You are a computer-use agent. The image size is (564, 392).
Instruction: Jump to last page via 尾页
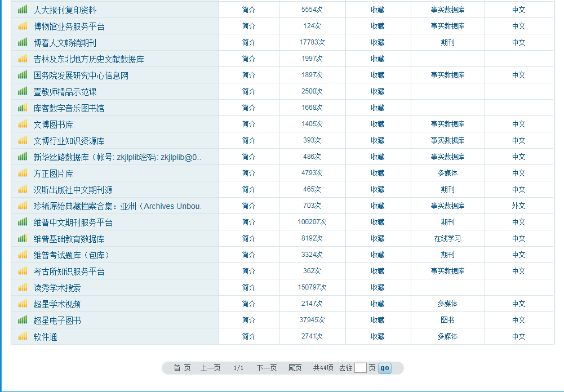[x=295, y=368]
